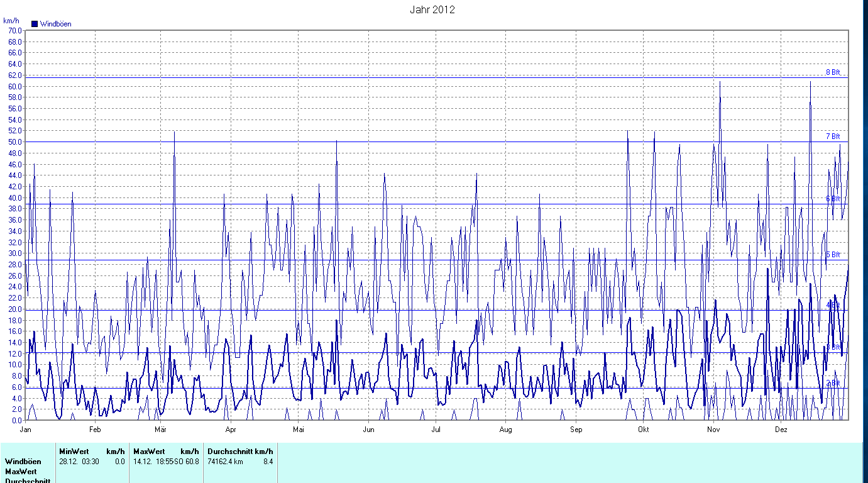Select the MaxWert timestamp 14.12. 18:55
868x483 pixels.
pyautogui.click(x=152, y=462)
